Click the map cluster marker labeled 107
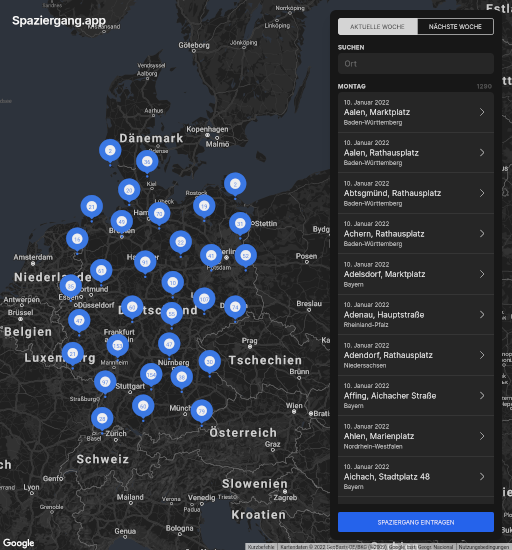The image size is (512, 550). tap(204, 299)
